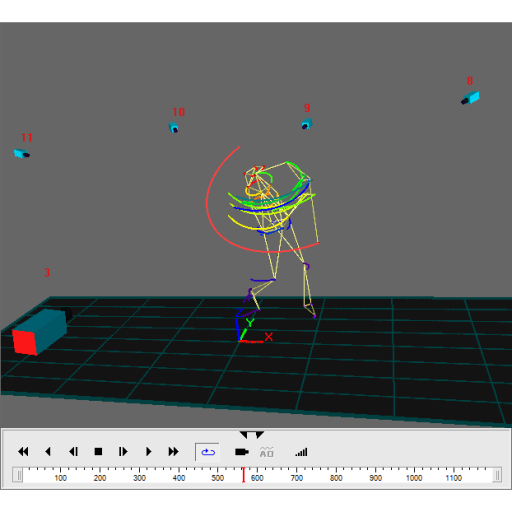Click the red current-frame marker
Screen dimensions: 512x512
tap(244, 475)
